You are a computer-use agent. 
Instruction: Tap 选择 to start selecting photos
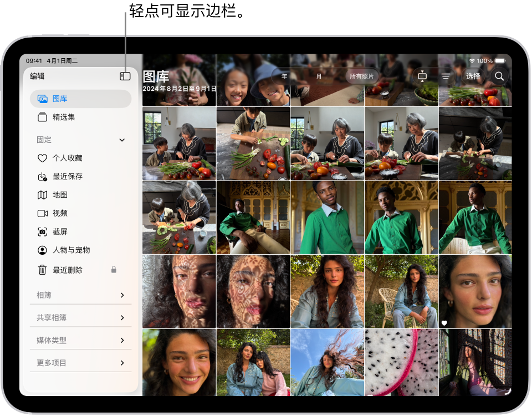(x=474, y=76)
